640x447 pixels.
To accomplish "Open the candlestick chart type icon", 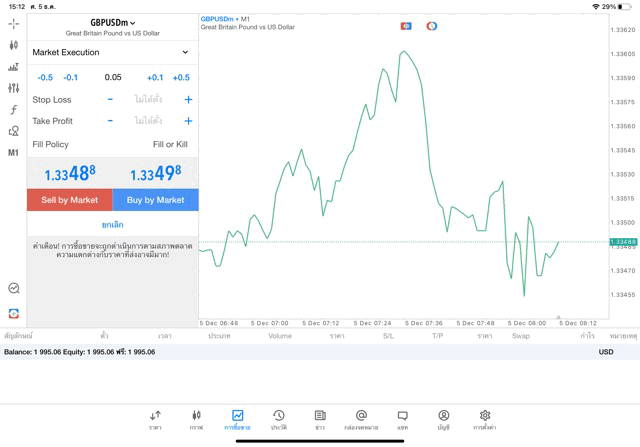I will click(13, 45).
